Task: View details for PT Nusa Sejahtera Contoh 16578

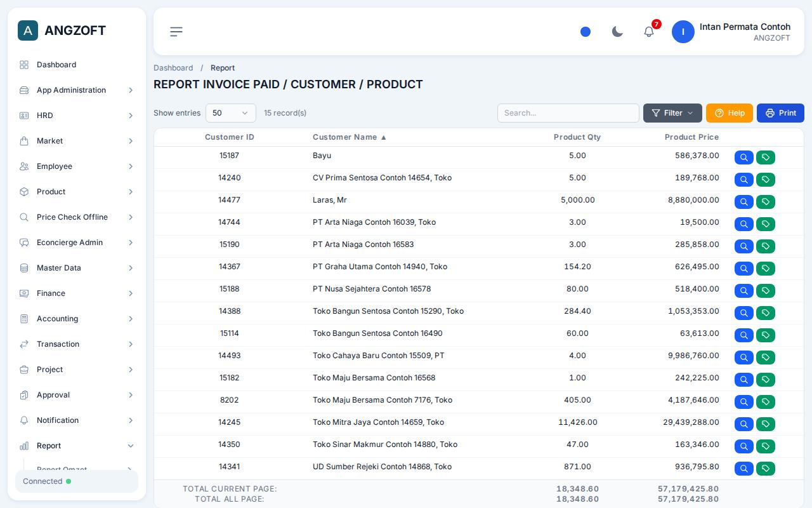Action: [x=744, y=291]
